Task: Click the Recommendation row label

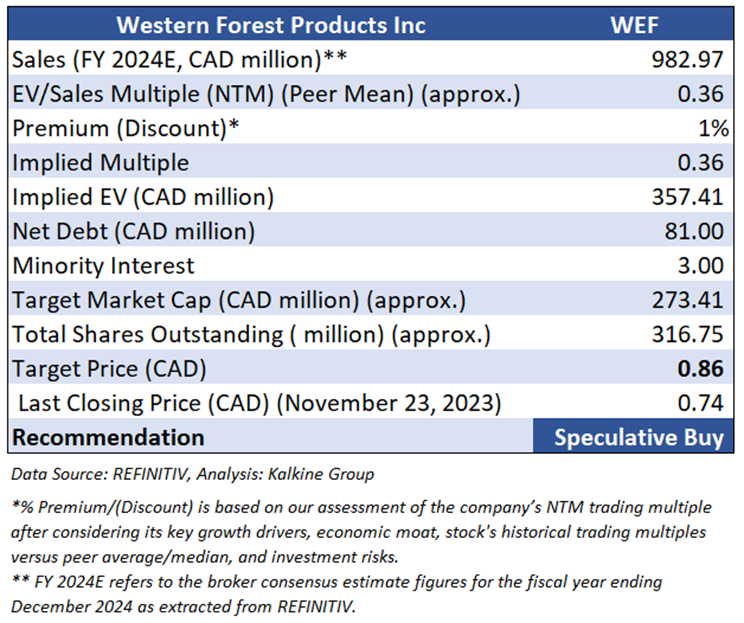Action: [x=108, y=437]
